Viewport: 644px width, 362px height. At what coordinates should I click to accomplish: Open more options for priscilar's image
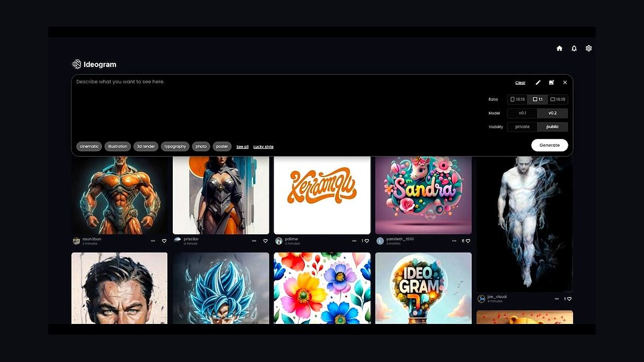254,241
